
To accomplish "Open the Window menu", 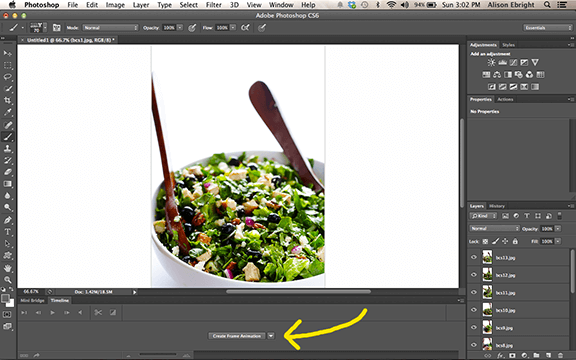I will tap(281, 5).
